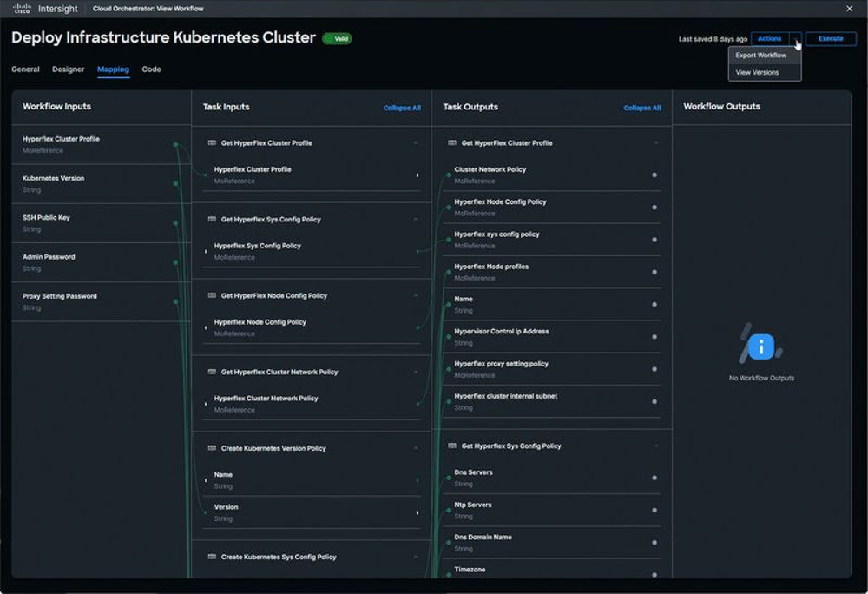Click connector dot of Kubernetes Version input
This screenshot has height=594, width=868.
[x=175, y=184]
